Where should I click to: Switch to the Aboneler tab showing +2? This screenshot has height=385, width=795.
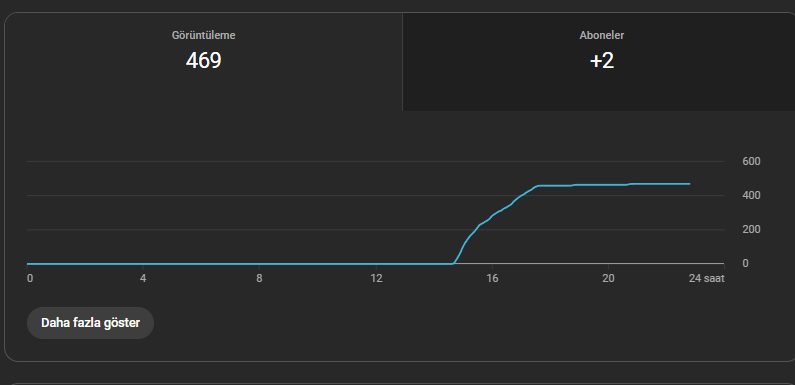point(599,62)
